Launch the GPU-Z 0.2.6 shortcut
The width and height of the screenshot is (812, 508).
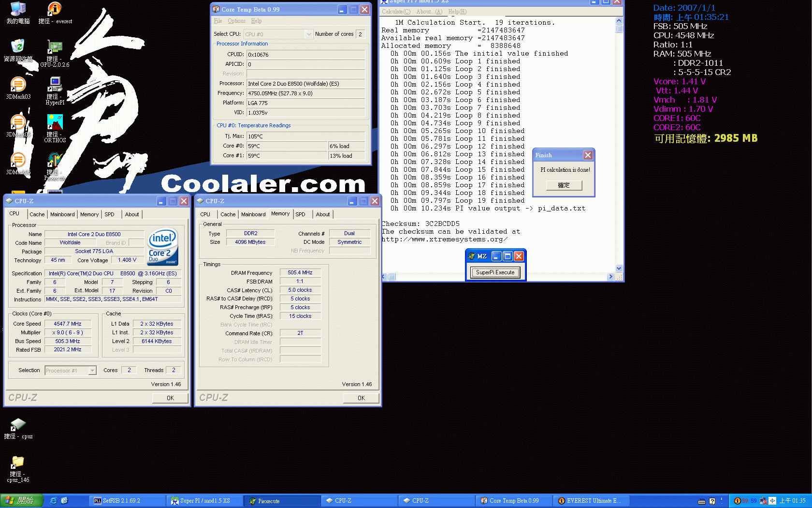[55, 53]
